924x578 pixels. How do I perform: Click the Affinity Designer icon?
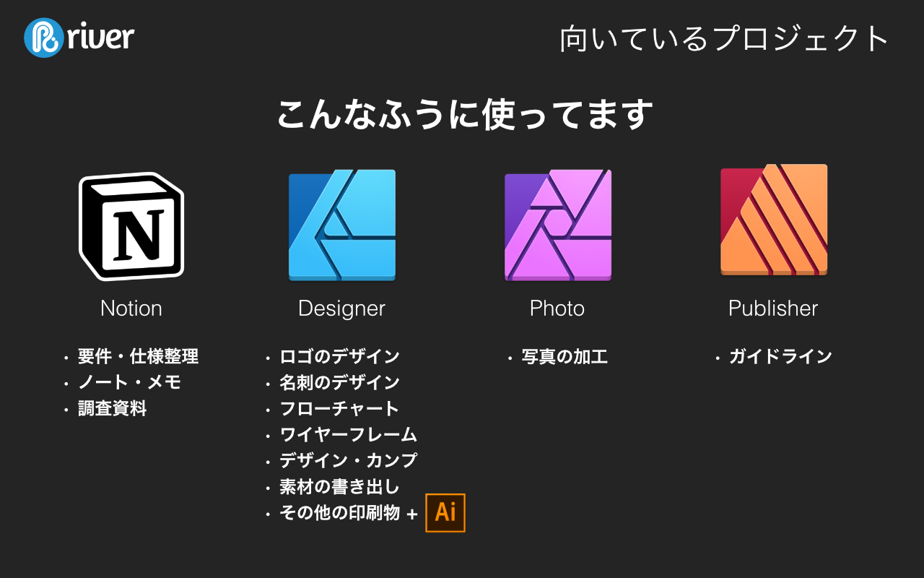click(342, 225)
